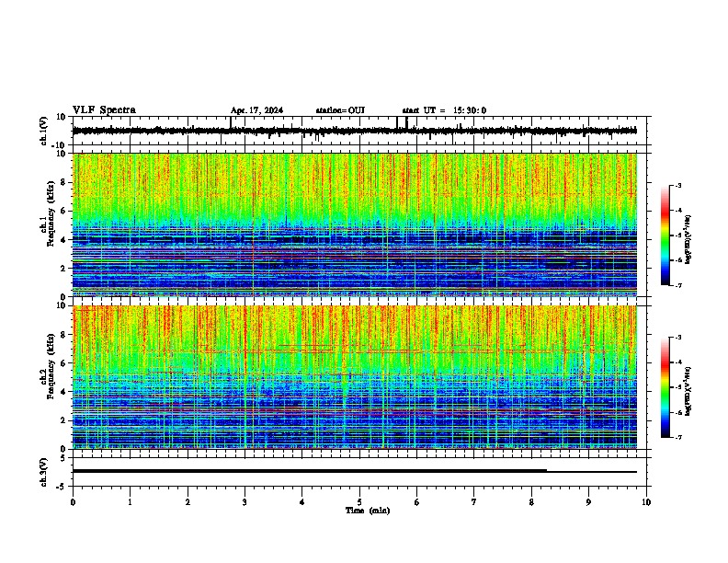Click the thick black ch.3 voltage trace

pyautogui.click(x=310, y=471)
